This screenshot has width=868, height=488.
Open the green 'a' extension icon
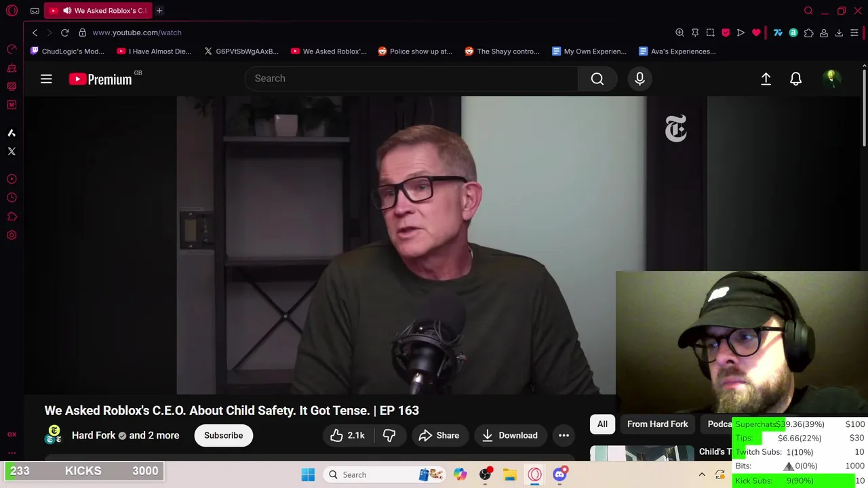pyautogui.click(x=793, y=33)
